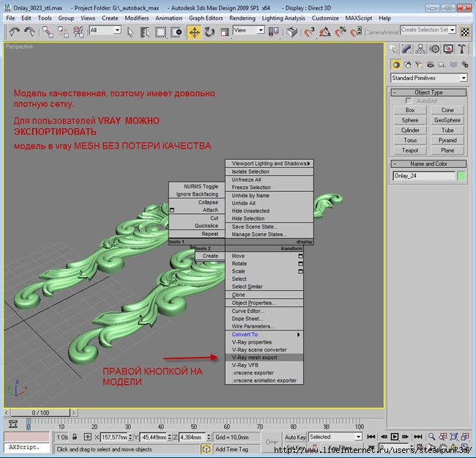476x458 pixels.
Task: Click the green object color swatch
Action: point(461,176)
